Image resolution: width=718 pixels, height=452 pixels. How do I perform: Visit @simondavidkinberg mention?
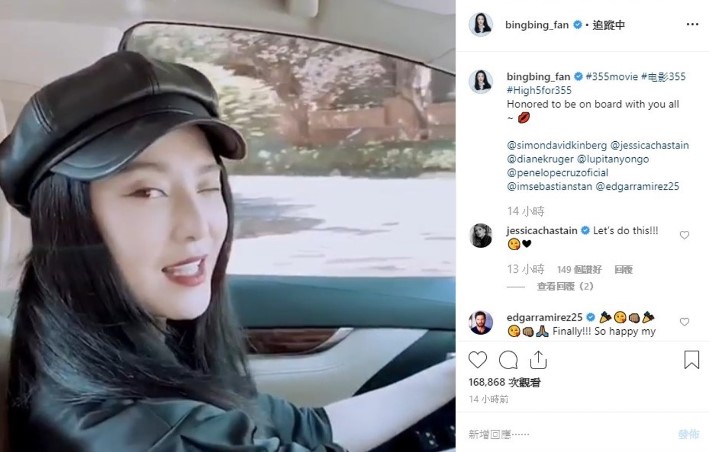click(x=556, y=145)
